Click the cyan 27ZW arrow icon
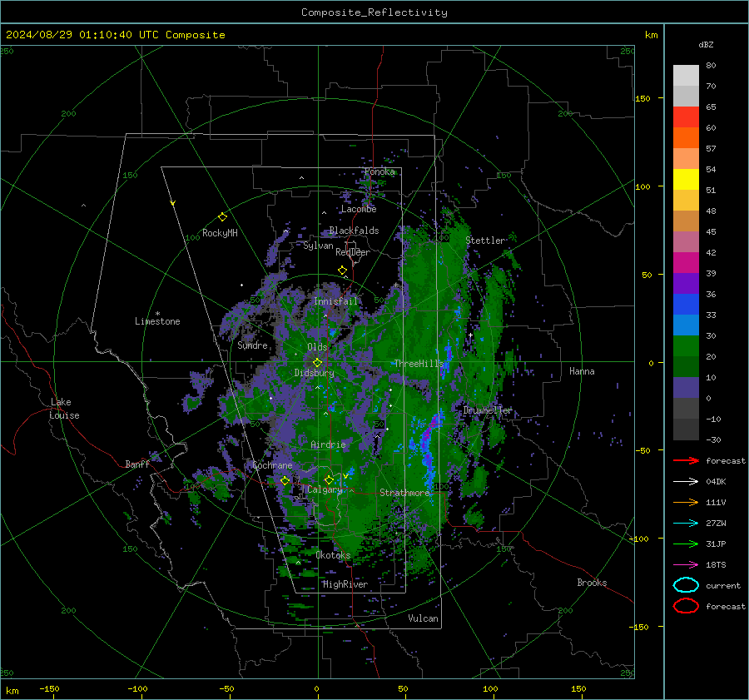 686,524
